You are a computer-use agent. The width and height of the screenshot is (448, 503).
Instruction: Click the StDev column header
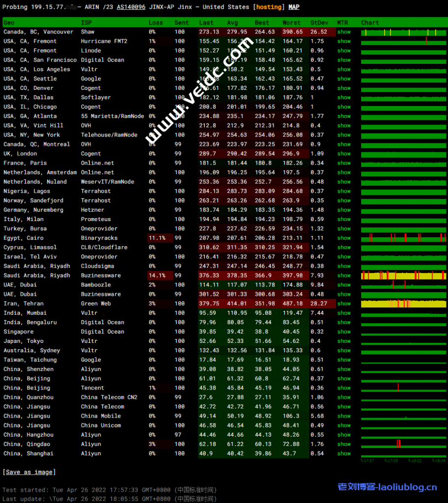point(320,23)
